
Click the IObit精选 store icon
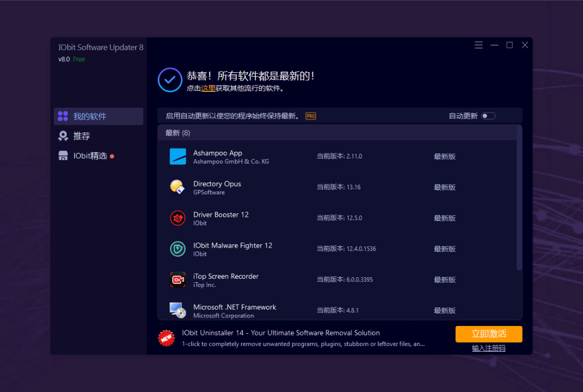tap(63, 156)
